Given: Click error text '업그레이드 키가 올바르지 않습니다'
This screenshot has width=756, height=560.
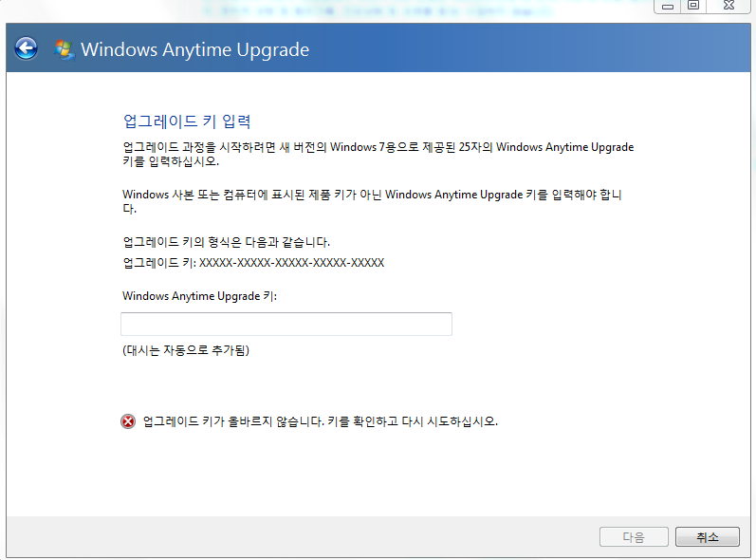Looking at the screenshot, I should 233,421.
